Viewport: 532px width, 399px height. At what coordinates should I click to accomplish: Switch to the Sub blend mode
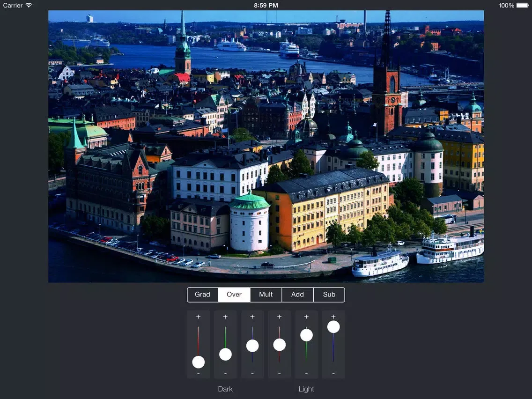pyautogui.click(x=329, y=295)
